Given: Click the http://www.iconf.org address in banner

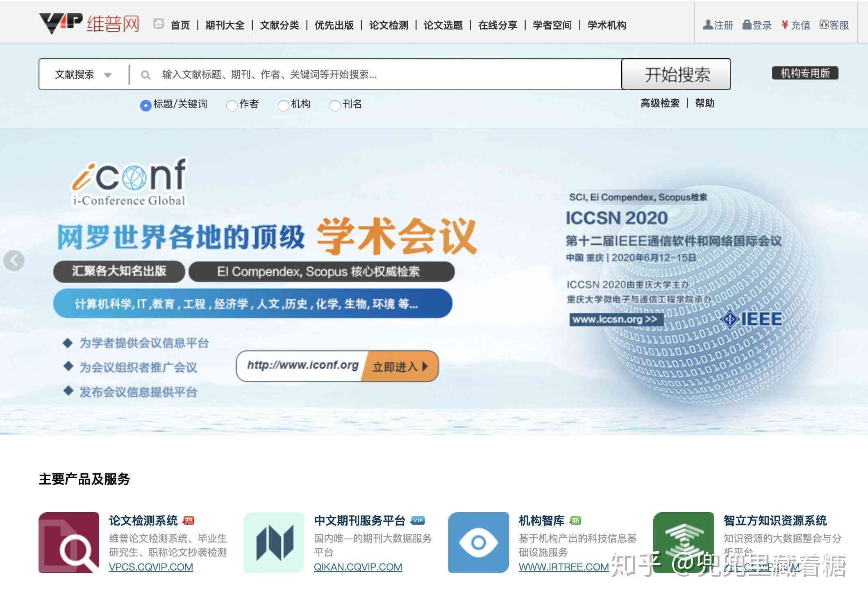Looking at the screenshot, I should pos(302,365).
